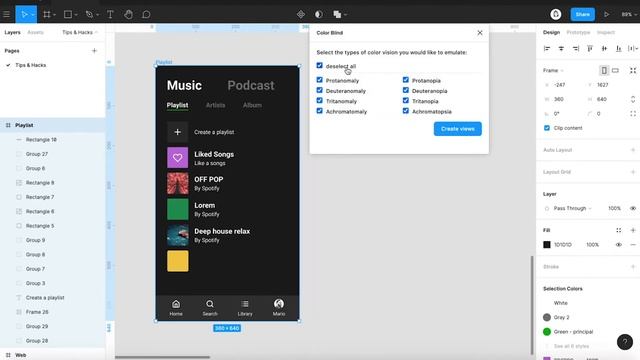Uncheck the Protanomaly checkbox
Image resolution: width=640 pixels, height=360 pixels.
pos(319,80)
